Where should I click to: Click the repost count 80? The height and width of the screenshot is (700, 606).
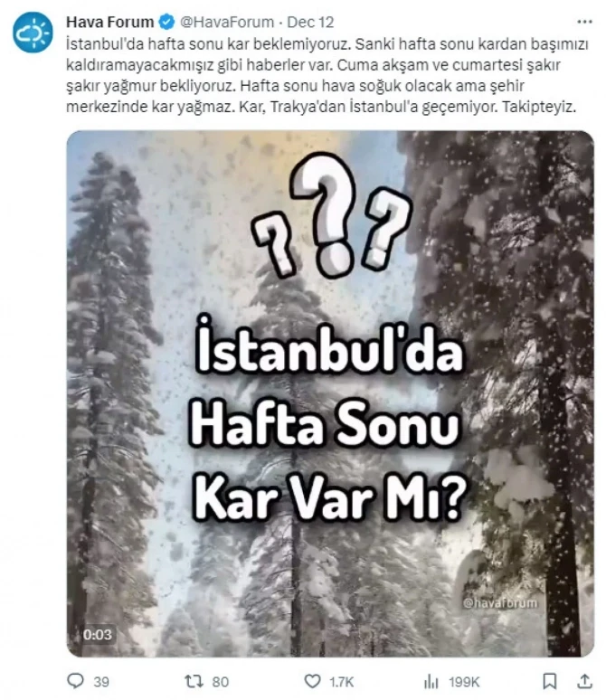(x=220, y=682)
